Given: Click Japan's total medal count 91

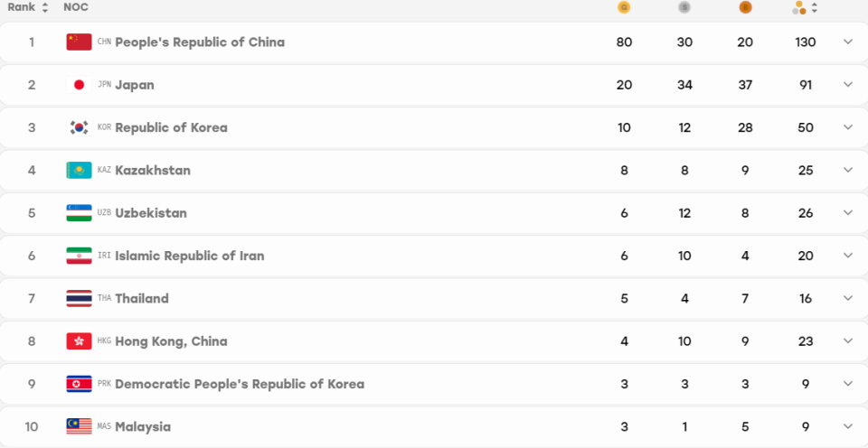Looking at the screenshot, I should (806, 85).
